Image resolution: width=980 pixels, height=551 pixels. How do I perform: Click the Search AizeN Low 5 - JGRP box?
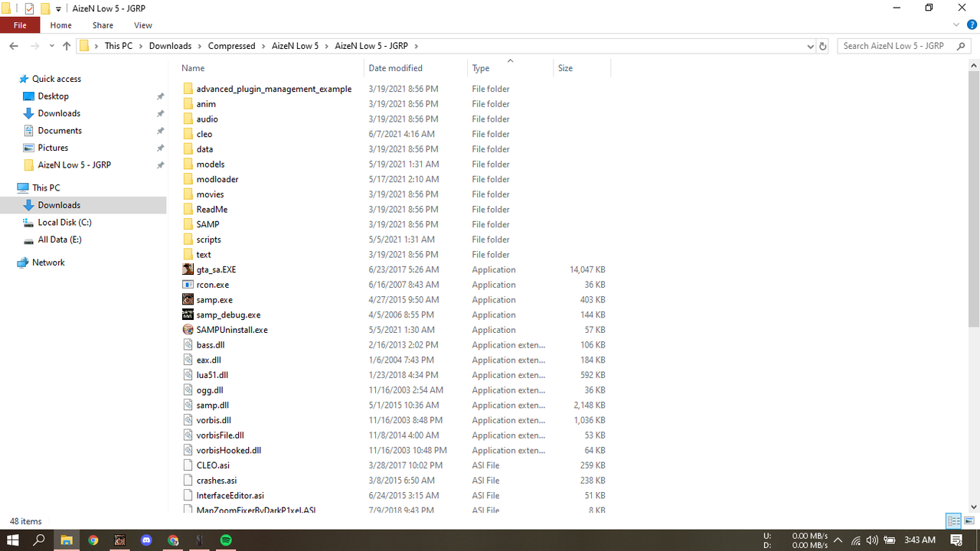[x=902, y=46]
